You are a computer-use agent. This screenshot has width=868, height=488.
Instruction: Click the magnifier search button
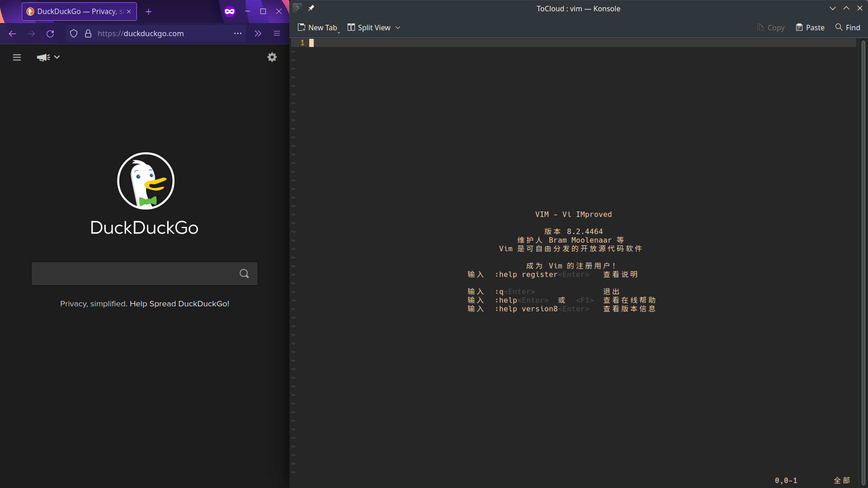point(244,273)
